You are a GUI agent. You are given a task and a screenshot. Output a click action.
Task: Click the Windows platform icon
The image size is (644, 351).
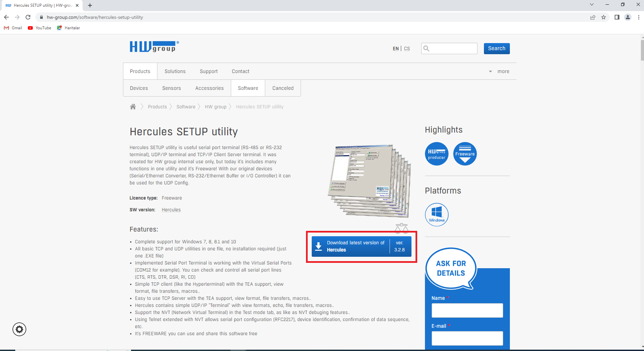point(436,215)
